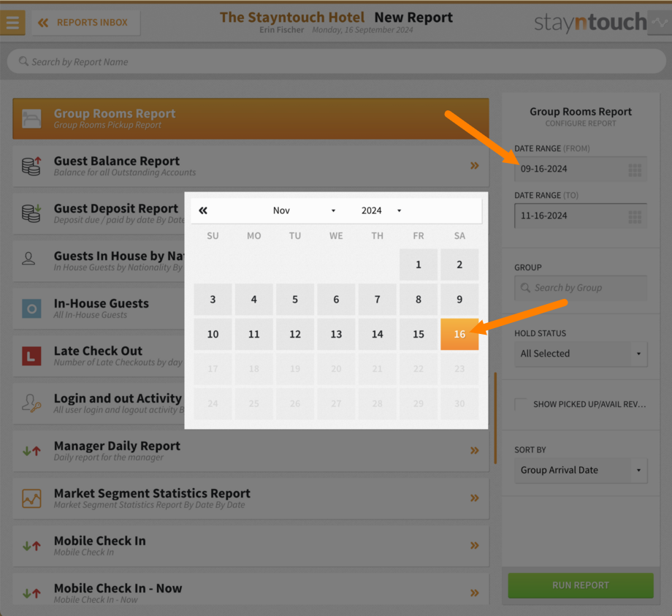Screen dimensions: 672x616
Task: Select the Group Rooms Report row
Action: tap(251, 118)
